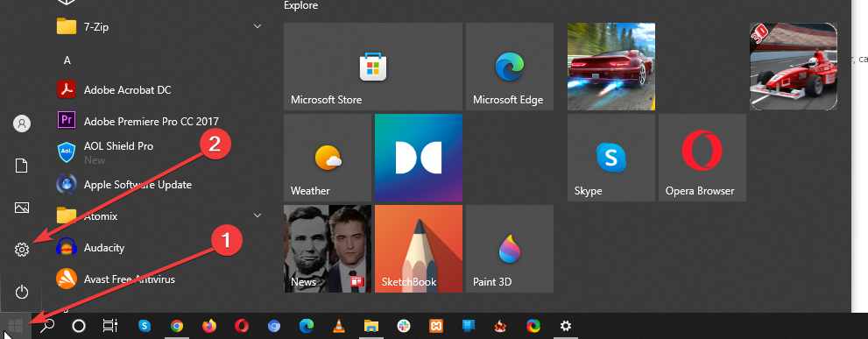This screenshot has width=868, height=339.
Task: Open Opera from the taskbar
Action: point(242,326)
